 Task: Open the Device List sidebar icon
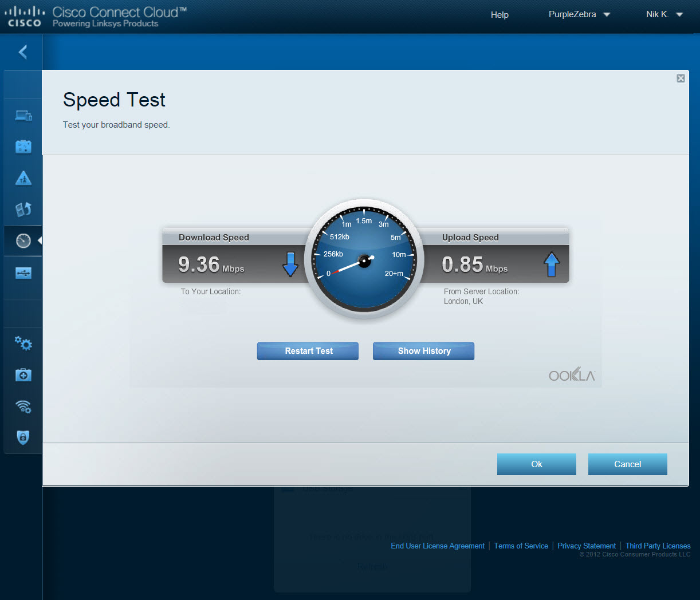coord(23,116)
